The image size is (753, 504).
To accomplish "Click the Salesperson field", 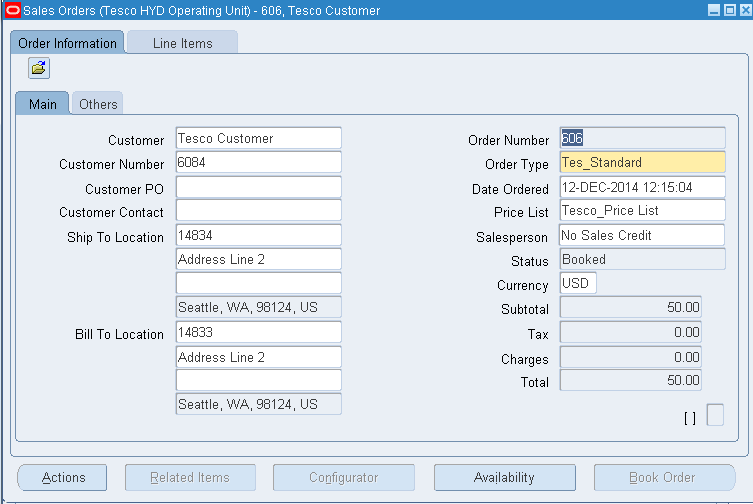I will (x=643, y=235).
